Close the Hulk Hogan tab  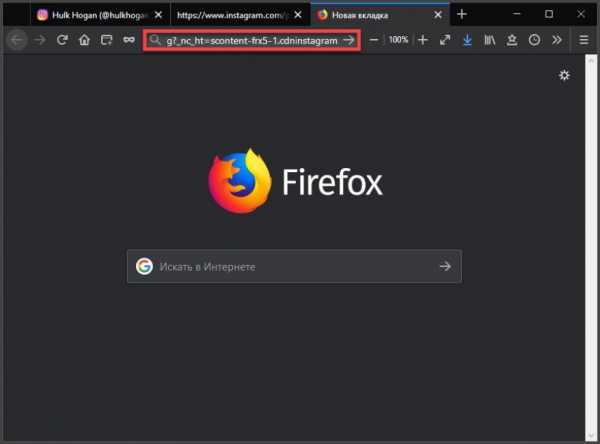[x=158, y=15]
